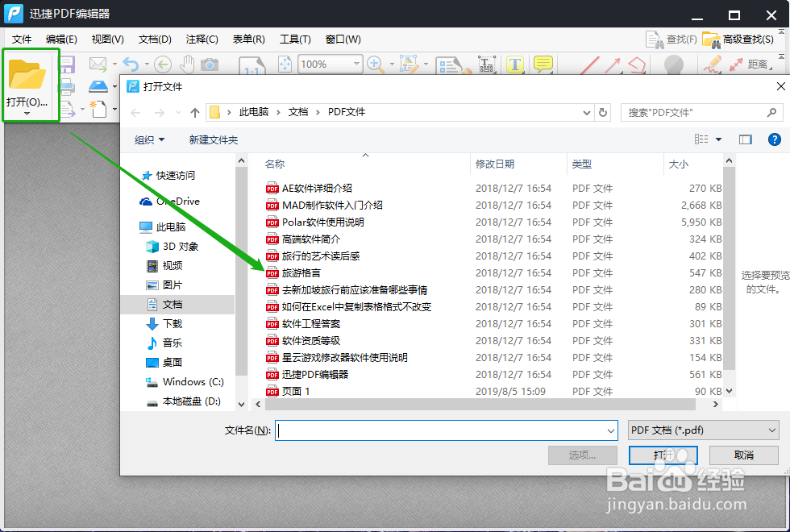Select 快速访问 in navigation pane
Viewport: 790px width, 532px height.
168,176
